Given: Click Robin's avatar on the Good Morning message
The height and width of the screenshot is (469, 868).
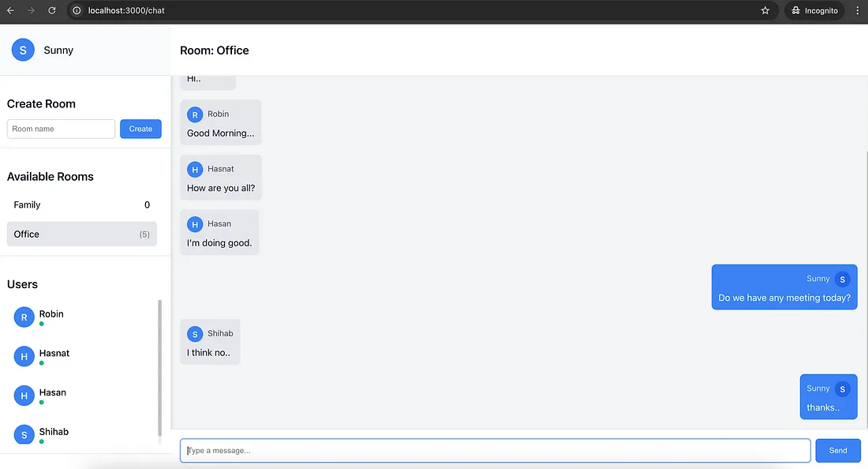Looking at the screenshot, I should [x=195, y=114].
